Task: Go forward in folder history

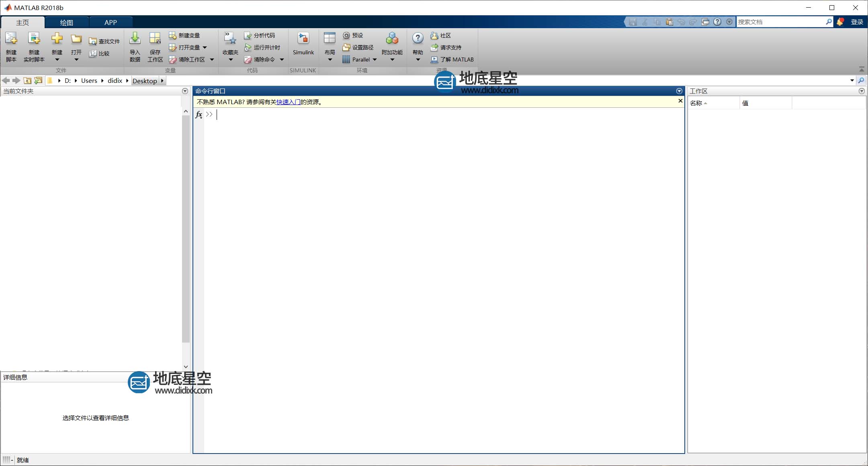Action: point(16,81)
